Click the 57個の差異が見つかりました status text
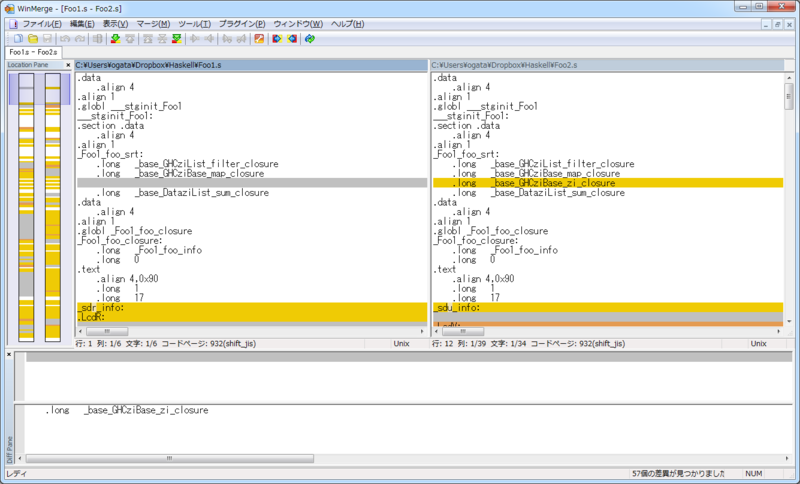800x484 pixels. pos(679,474)
